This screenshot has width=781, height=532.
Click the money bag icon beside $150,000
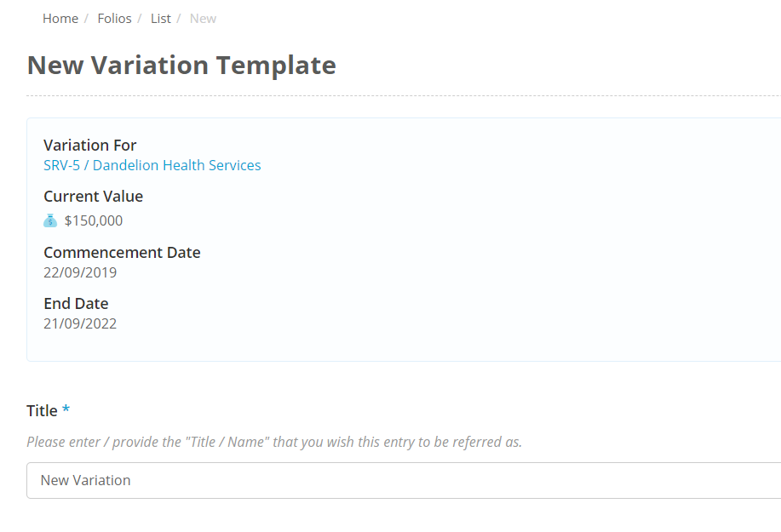pos(50,220)
